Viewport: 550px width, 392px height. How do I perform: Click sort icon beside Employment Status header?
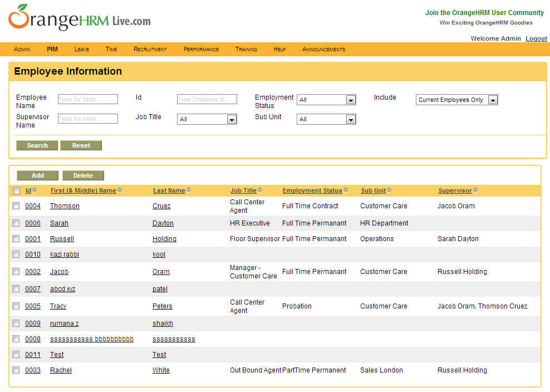click(346, 190)
